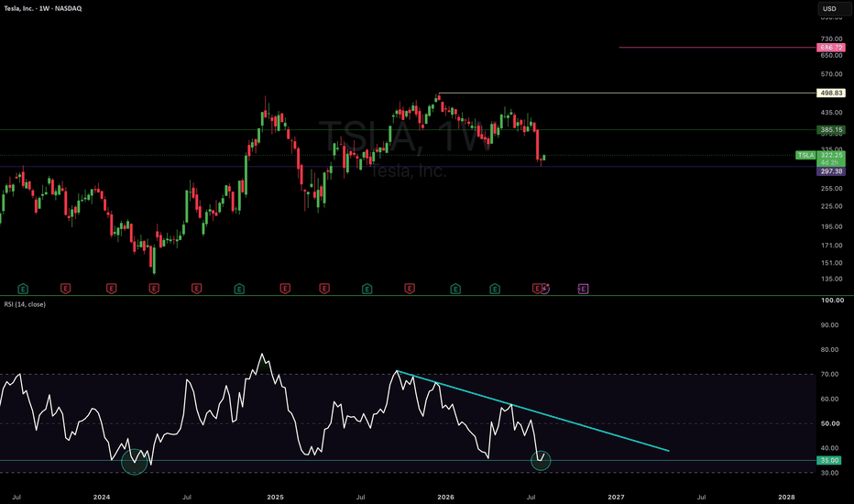Click the second green earnings marker from the left

coord(239,289)
